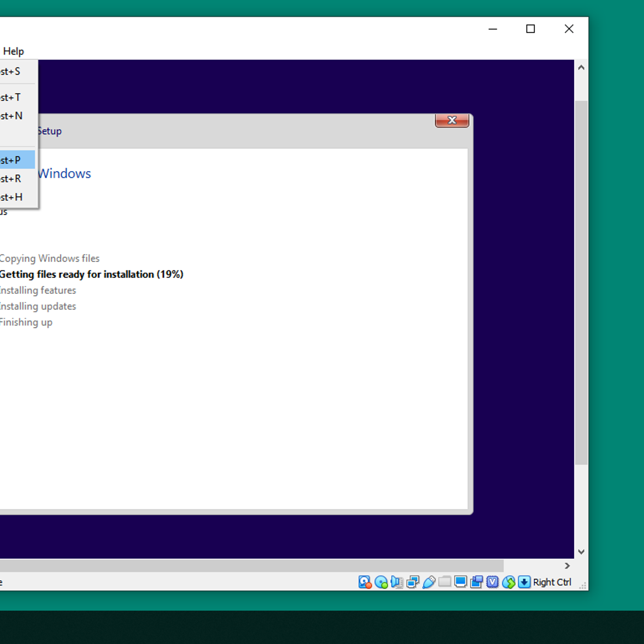Click 'Copying Windows files' step text

point(50,258)
